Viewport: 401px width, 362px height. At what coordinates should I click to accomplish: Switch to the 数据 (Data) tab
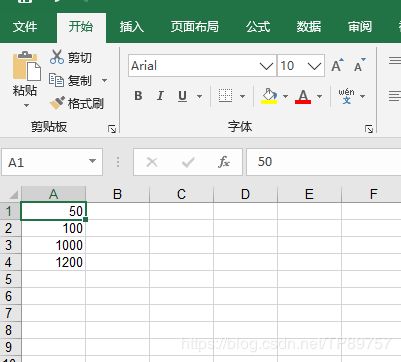pos(309,27)
